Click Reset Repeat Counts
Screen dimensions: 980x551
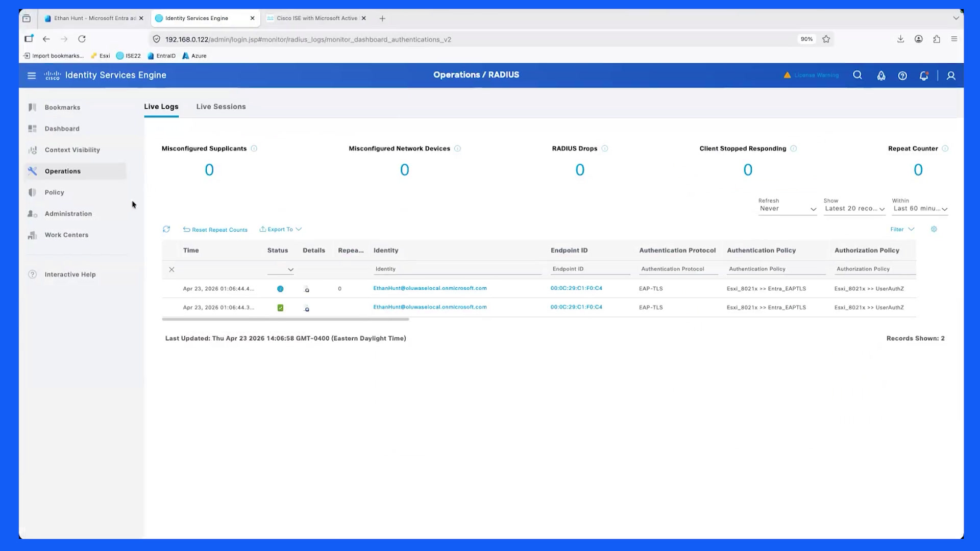[215, 230]
